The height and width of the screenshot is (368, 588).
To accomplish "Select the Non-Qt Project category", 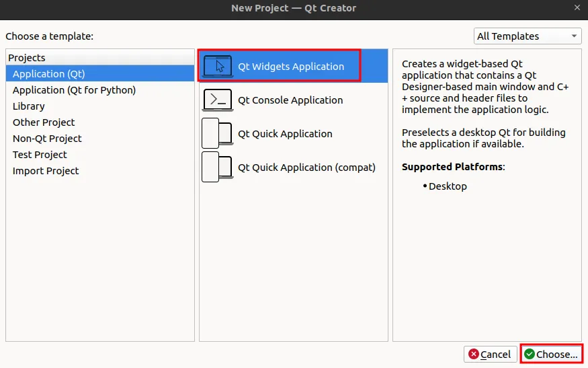I will point(100,138).
